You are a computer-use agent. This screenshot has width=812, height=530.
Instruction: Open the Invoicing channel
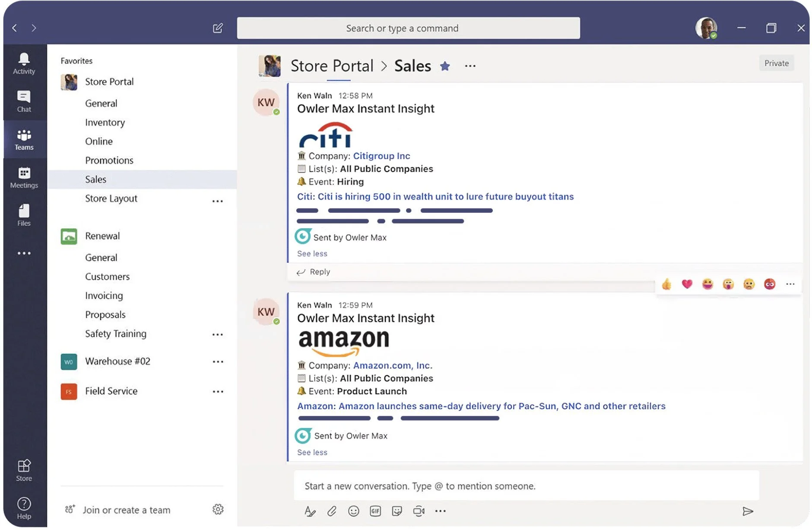tap(104, 296)
